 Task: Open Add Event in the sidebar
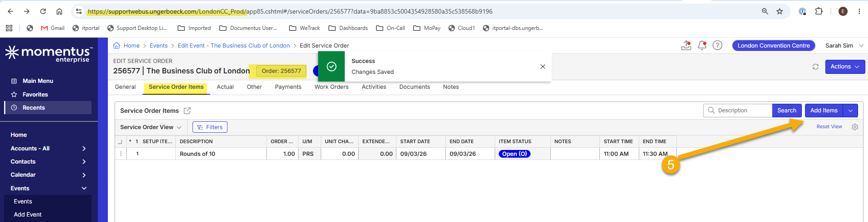(28, 214)
